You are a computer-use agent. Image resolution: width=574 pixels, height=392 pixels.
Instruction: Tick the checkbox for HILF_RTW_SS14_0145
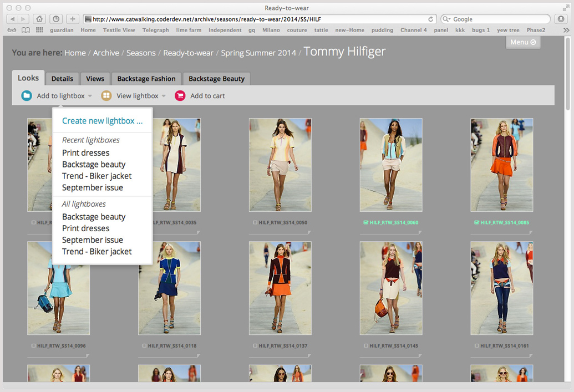366,346
